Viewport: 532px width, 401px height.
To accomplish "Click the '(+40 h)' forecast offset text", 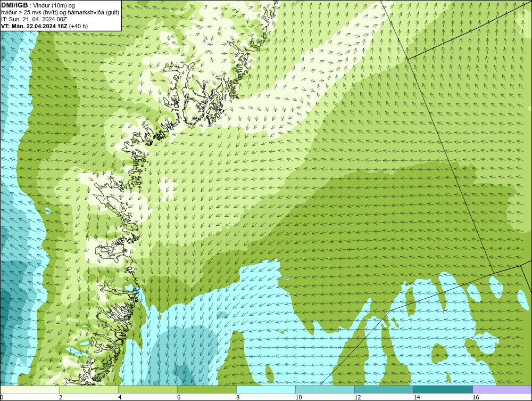I will point(78,26).
